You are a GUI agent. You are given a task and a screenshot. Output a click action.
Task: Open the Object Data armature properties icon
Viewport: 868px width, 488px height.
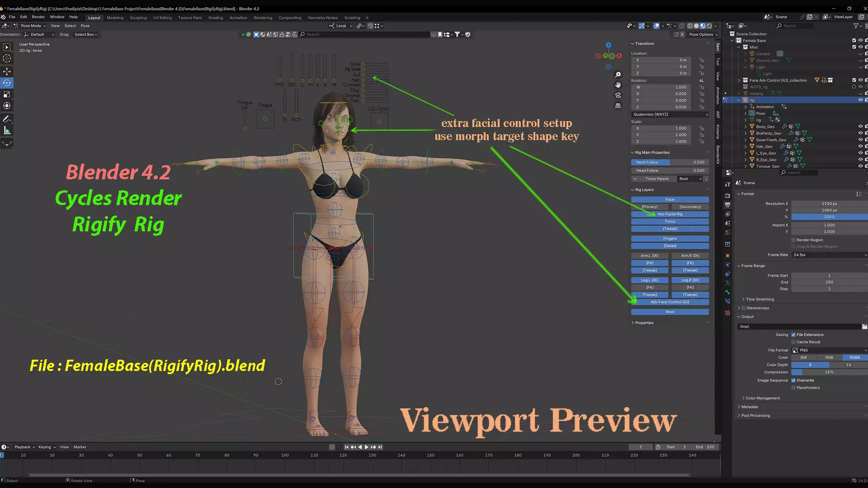click(x=727, y=283)
